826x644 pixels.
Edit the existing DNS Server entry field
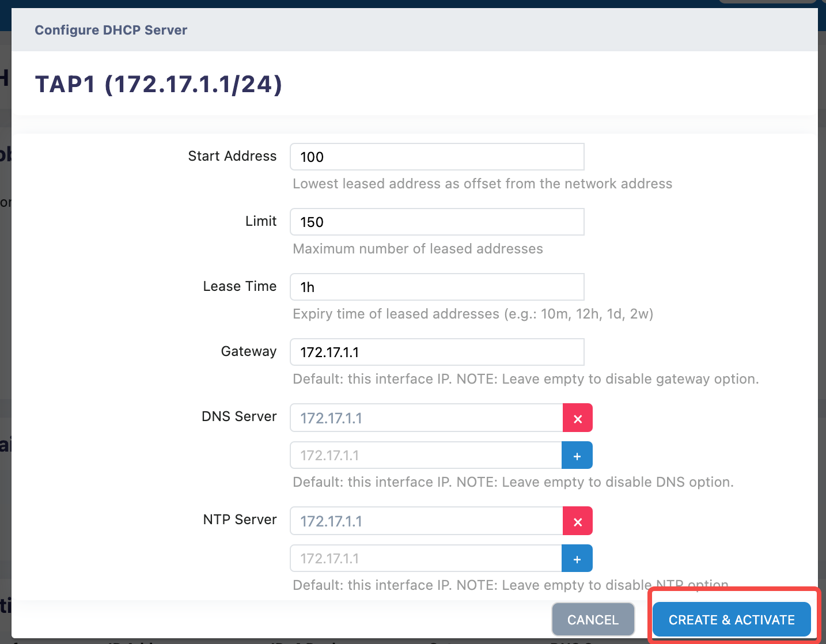pos(426,418)
